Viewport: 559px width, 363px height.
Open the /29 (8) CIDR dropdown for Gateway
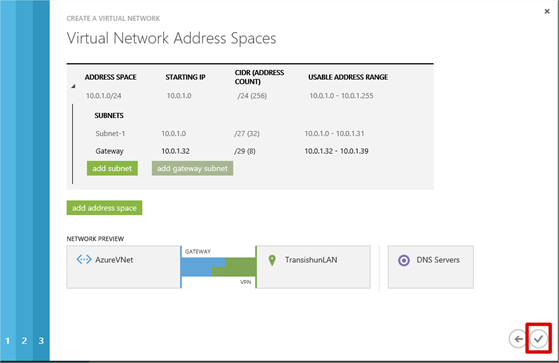(245, 151)
